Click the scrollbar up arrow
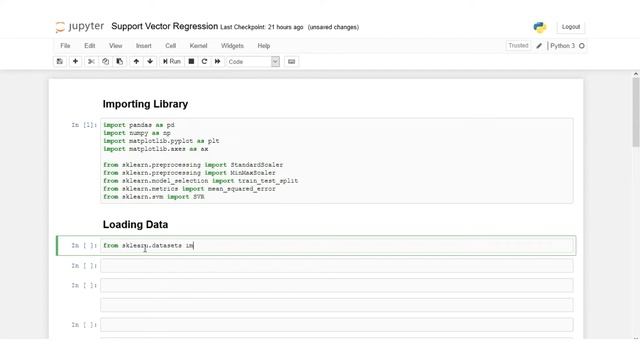 (x=636, y=74)
